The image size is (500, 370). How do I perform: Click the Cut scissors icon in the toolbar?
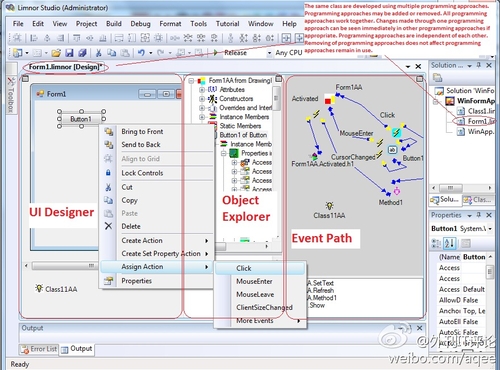click(x=99, y=53)
